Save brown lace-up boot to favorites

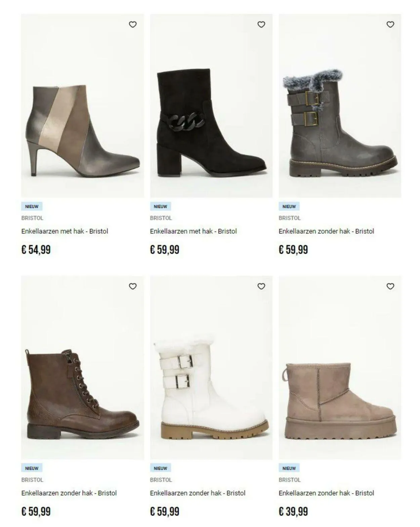coord(133,286)
